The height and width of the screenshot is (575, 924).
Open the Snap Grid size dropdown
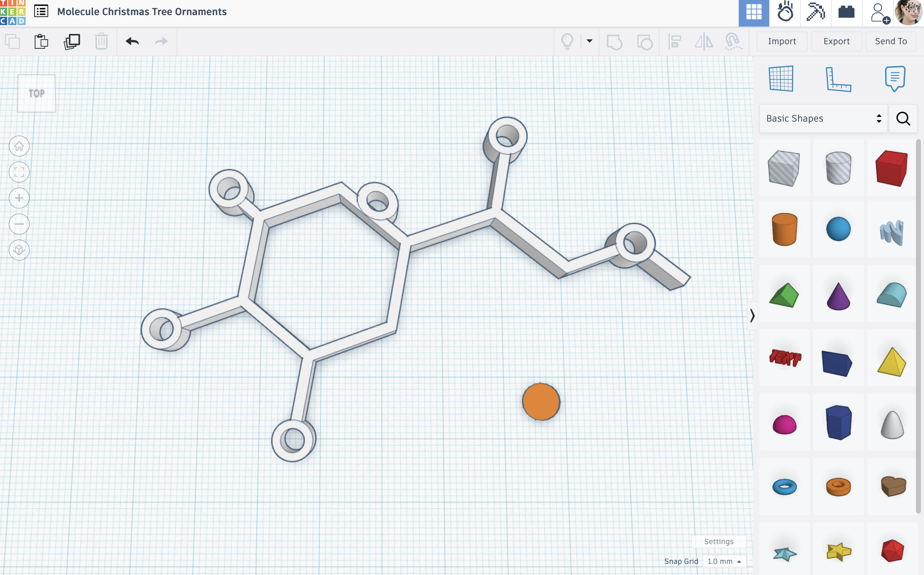tap(724, 561)
